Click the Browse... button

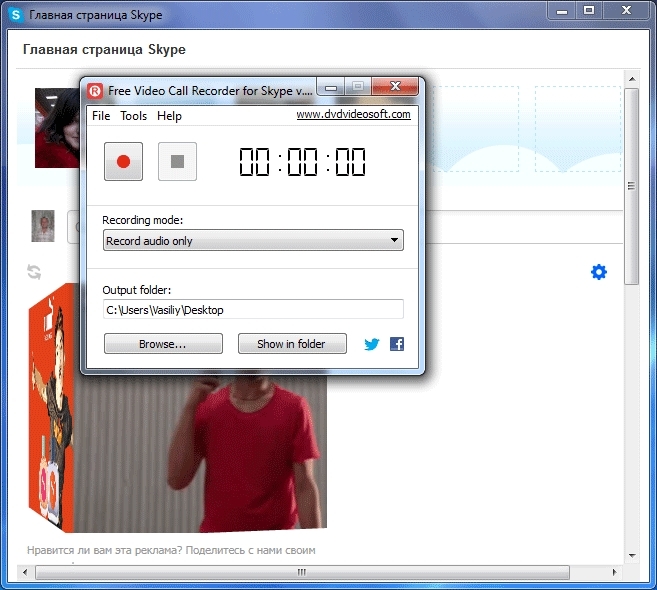coord(163,344)
